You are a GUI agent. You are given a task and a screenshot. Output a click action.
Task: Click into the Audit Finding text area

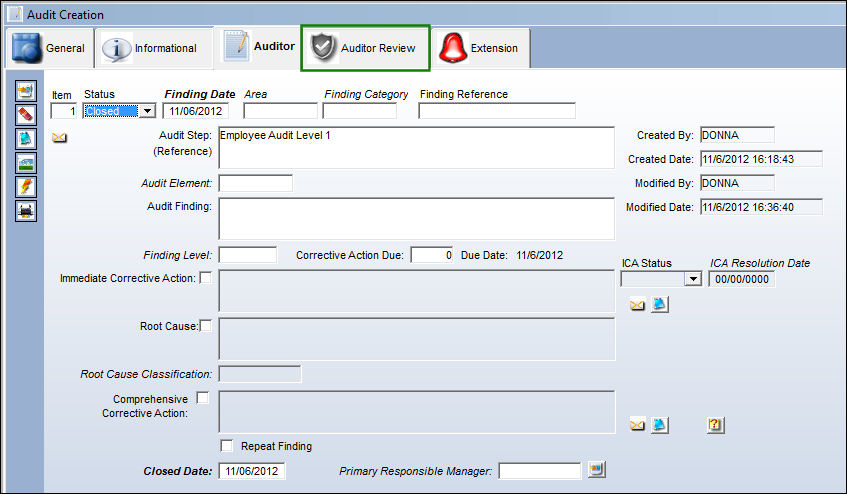coord(416,218)
